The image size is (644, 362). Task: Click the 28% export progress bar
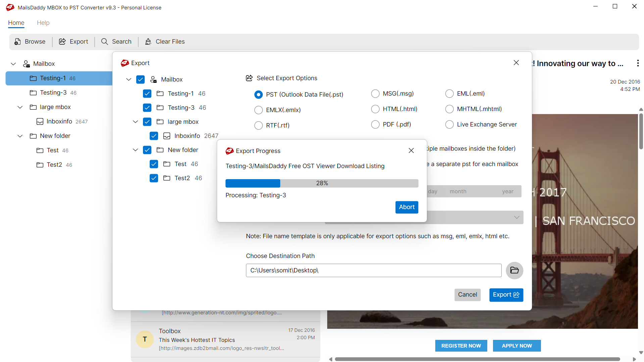322,183
